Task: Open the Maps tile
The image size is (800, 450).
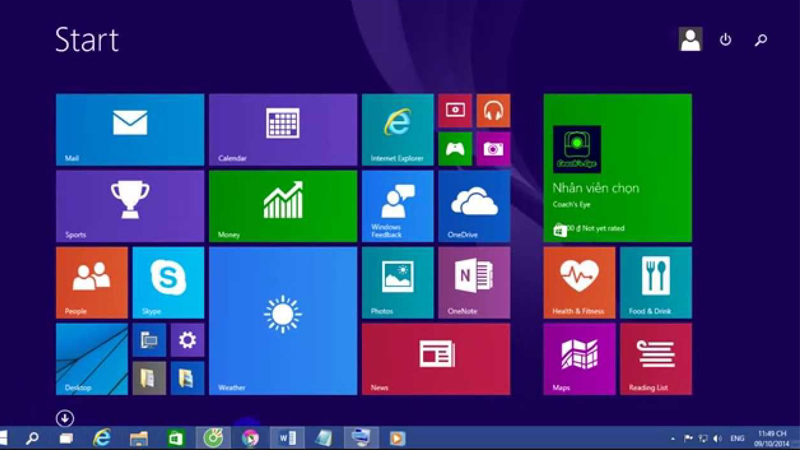Action: [580, 359]
